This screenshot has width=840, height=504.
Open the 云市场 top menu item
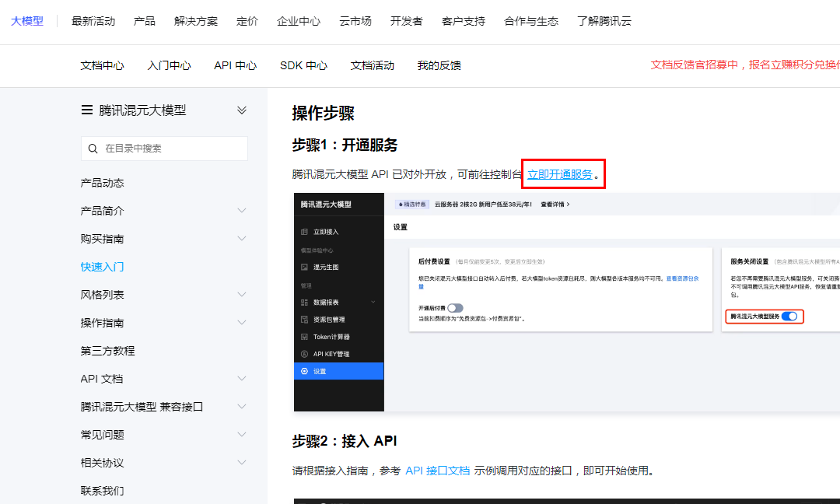355,21
